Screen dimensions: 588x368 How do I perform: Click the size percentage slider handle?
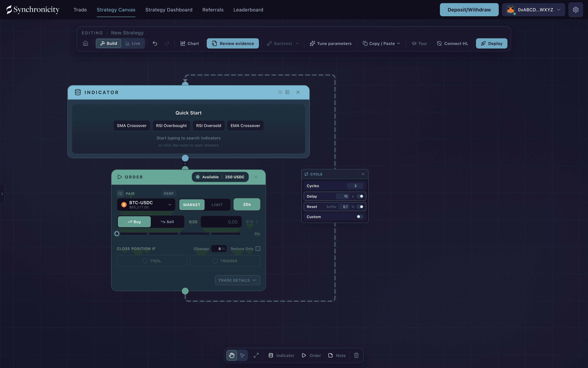(x=117, y=234)
